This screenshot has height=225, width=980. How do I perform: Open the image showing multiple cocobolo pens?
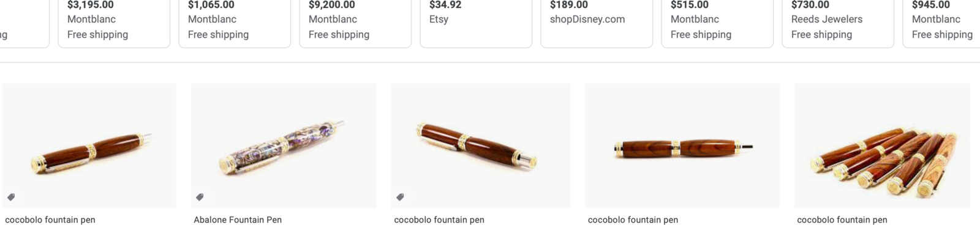(x=882, y=146)
